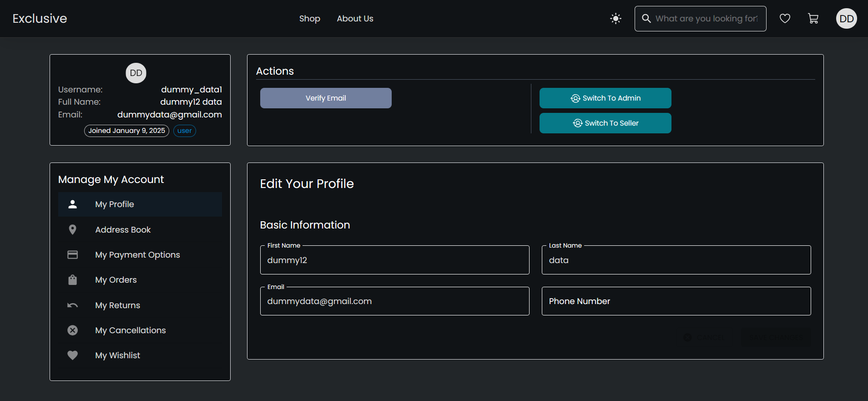Focus the First Name input field
This screenshot has width=868, height=401.
click(x=394, y=260)
